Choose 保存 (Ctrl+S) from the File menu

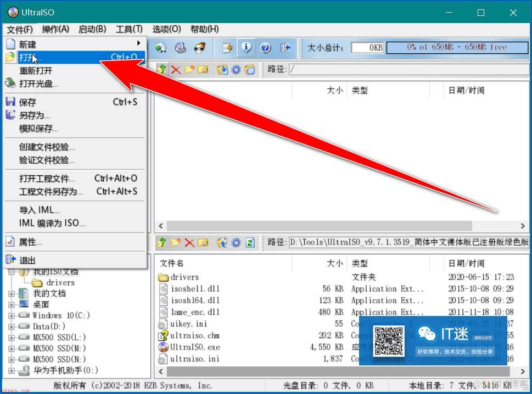(75, 102)
